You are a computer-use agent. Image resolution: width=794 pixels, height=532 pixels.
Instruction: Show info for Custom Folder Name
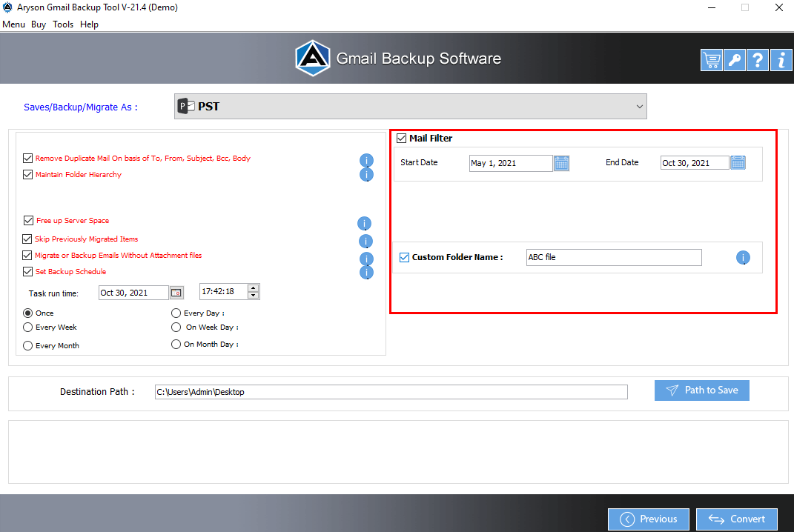point(743,258)
